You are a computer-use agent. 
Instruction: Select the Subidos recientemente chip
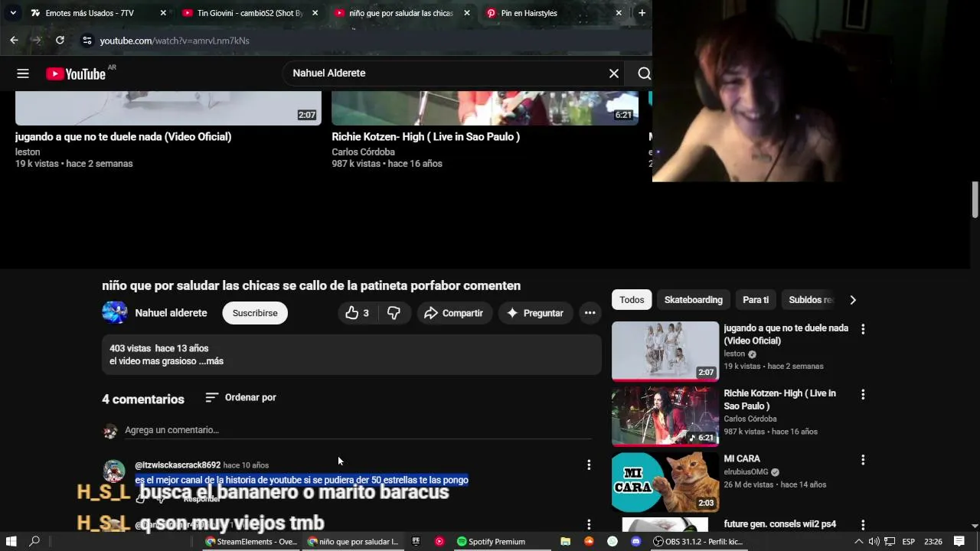(x=810, y=300)
